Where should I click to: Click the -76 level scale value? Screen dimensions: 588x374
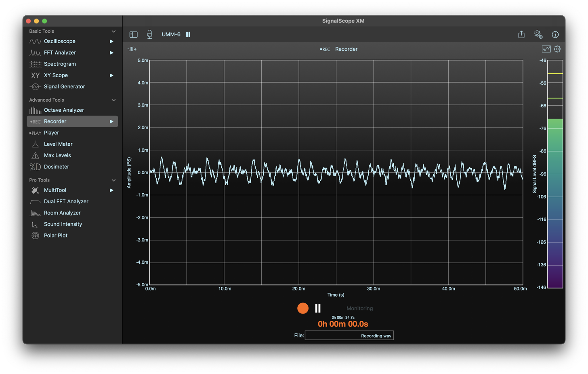point(542,128)
